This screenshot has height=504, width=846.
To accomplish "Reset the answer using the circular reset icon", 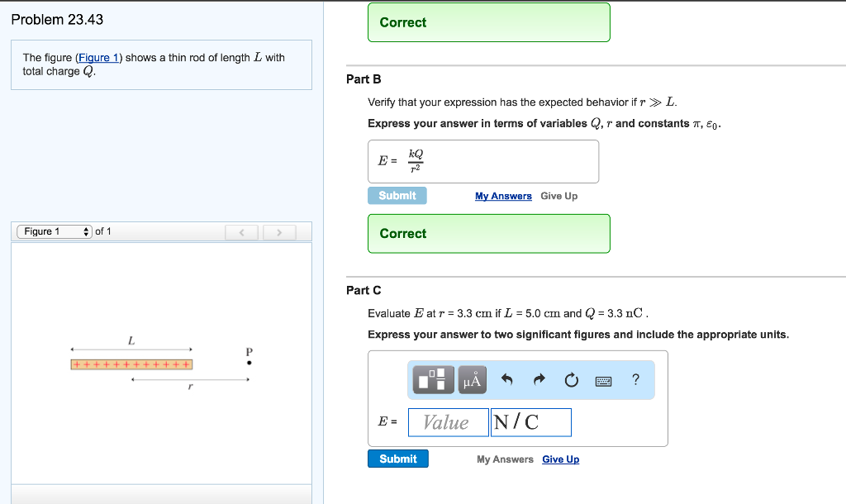I will pos(571,379).
